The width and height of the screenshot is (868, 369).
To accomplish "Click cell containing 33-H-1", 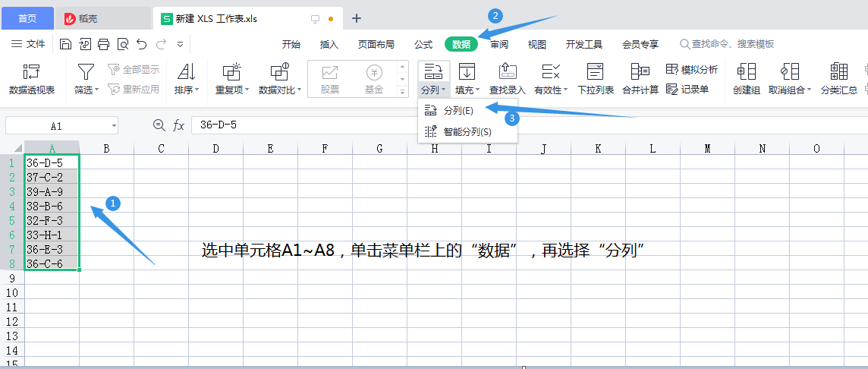I will point(52,235).
